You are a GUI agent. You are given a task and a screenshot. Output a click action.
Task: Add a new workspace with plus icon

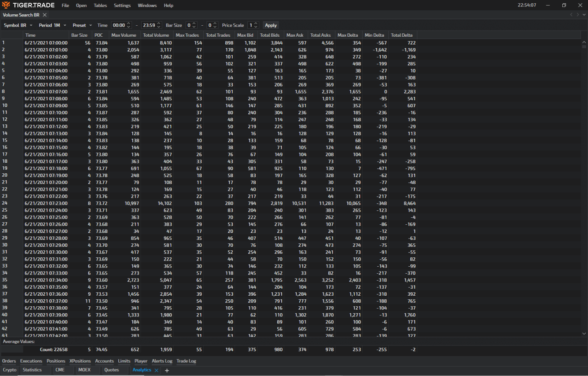[x=167, y=370]
